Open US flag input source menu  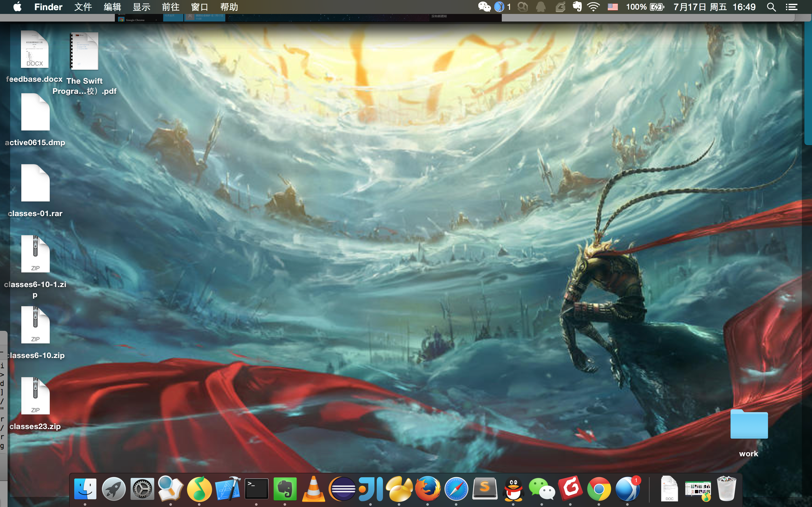612,7
